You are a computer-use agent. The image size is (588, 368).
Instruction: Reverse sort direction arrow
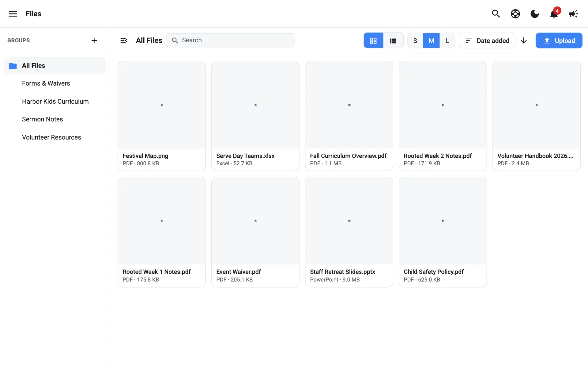524,40
